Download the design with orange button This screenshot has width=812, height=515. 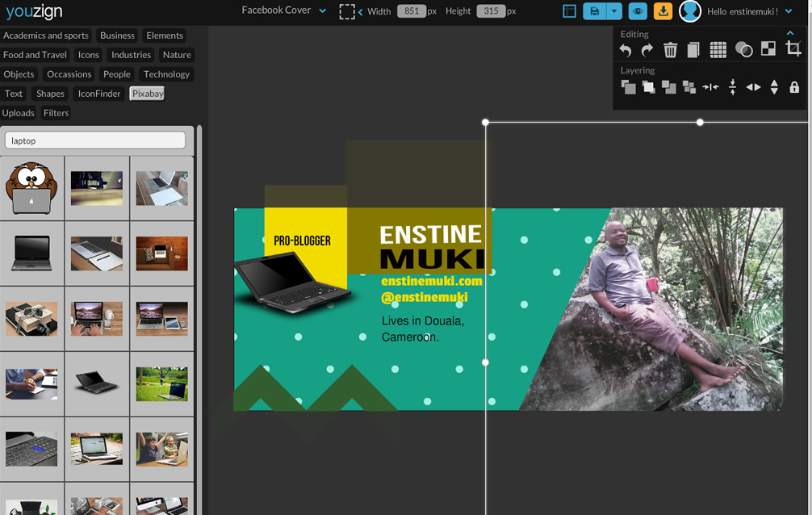pyautogui.click(x=663, y=10)
